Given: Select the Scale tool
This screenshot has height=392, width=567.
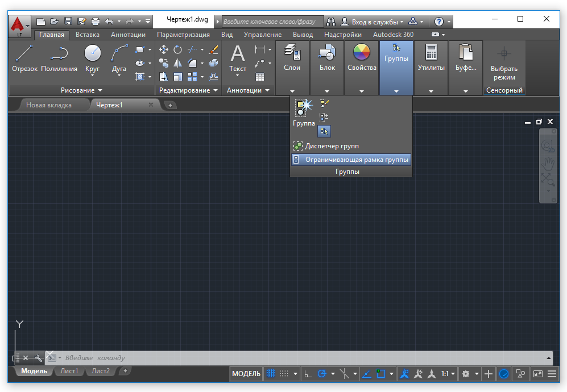Looking at the screenshot, I should click(177, 77).
